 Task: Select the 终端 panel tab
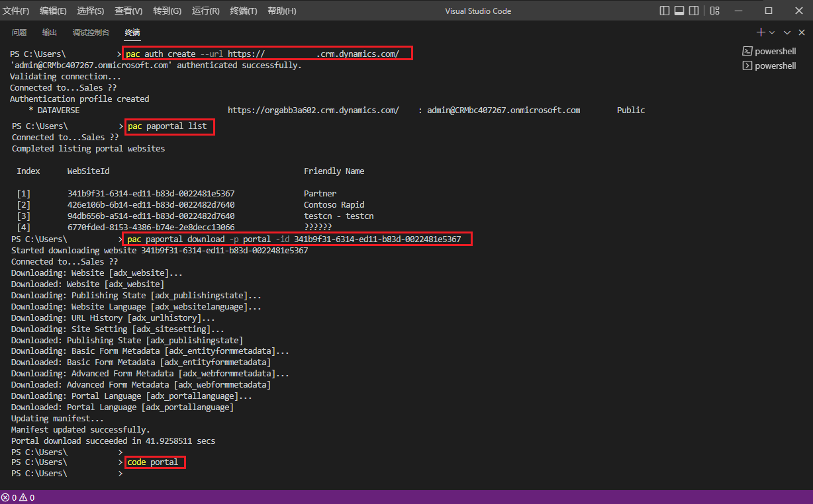[132, 32]
